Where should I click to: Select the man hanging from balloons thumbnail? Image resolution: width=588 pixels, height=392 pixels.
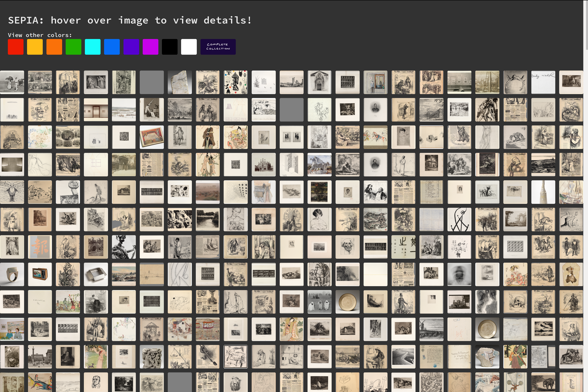pyautogui.click(x=515, y=382)
